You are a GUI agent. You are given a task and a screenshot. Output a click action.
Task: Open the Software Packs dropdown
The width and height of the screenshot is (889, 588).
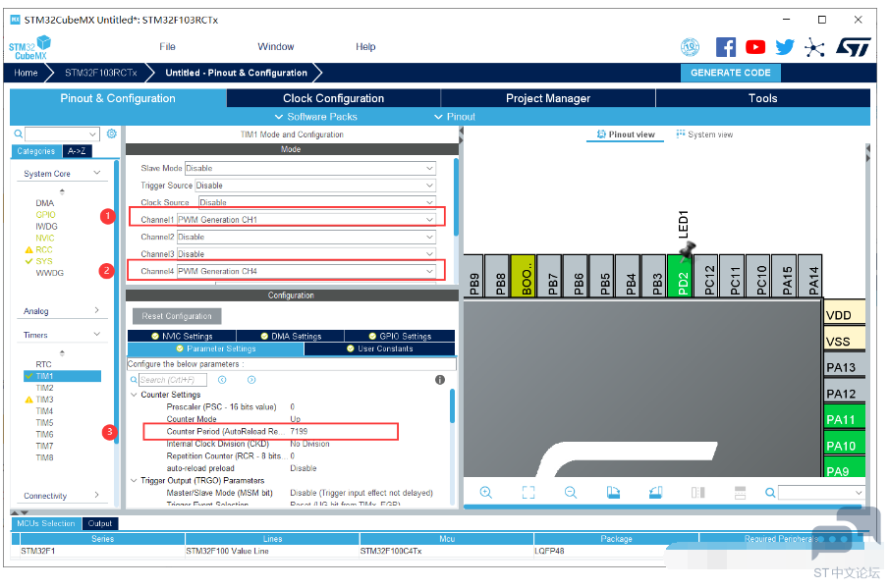coord(315,116)
